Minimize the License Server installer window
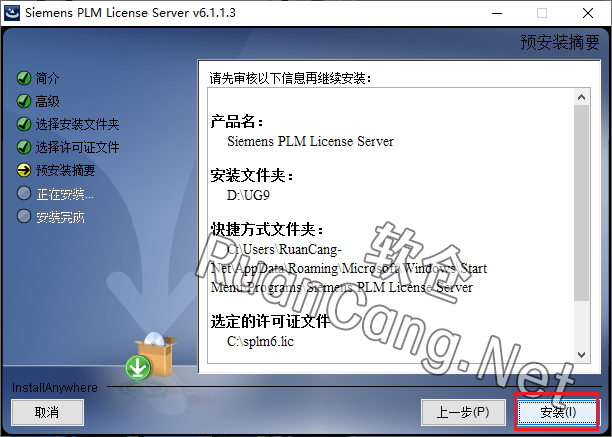 pos(497,13)
